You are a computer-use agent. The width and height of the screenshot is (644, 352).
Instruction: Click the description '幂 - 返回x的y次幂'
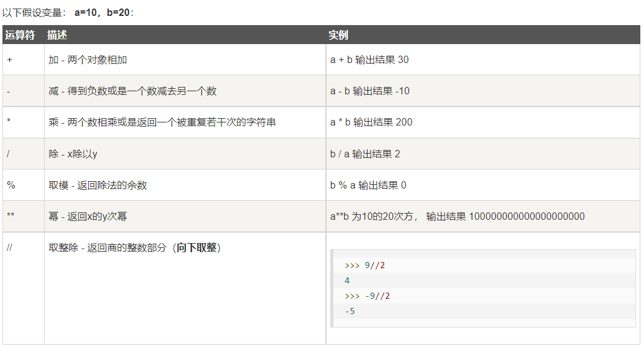(87, 216)
